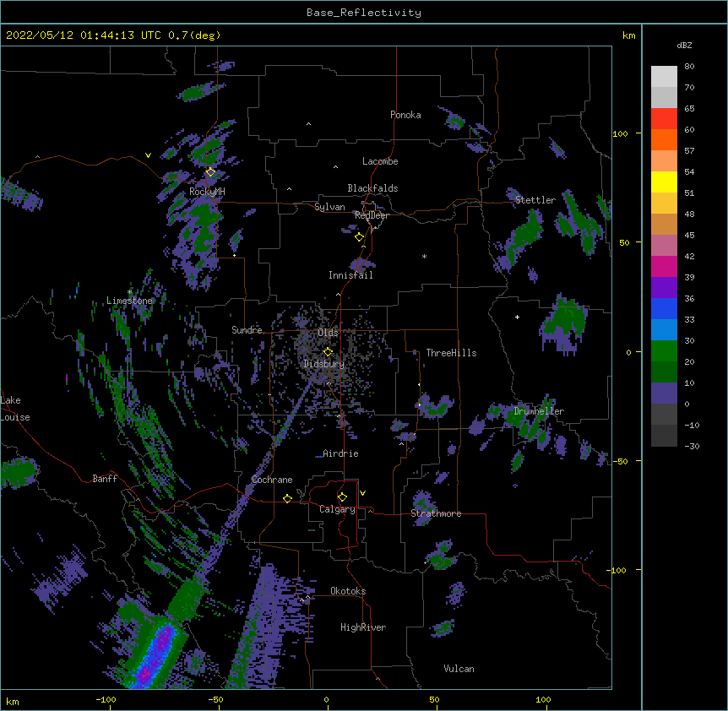Click the Banff label

[105, 479]
